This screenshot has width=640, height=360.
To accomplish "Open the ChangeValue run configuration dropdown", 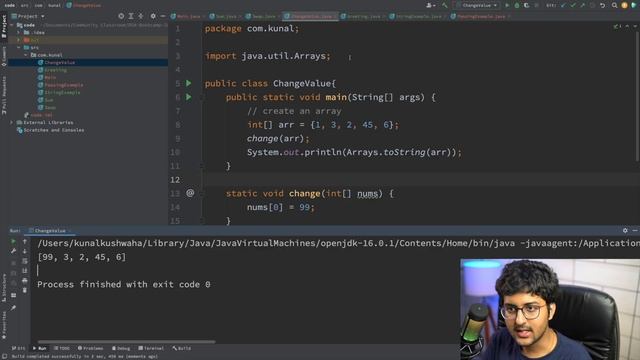I will [477, 5].
